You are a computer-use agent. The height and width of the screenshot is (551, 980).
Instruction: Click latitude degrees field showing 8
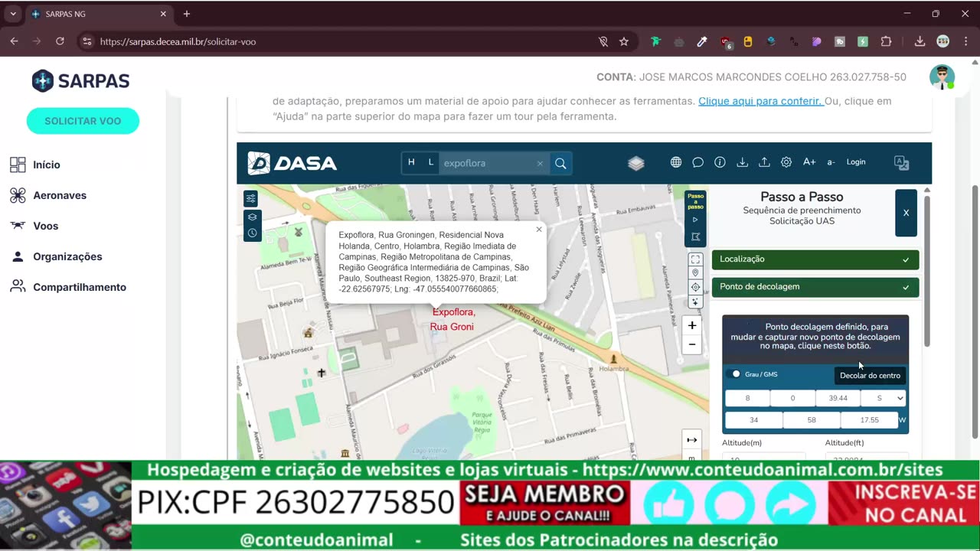(747, 398)
